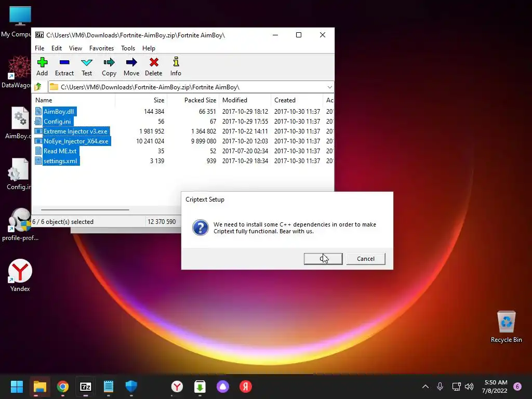Select the Config.ini file icon in the list
This screenshot has height=399, width=532.
[x=38, y=121]
